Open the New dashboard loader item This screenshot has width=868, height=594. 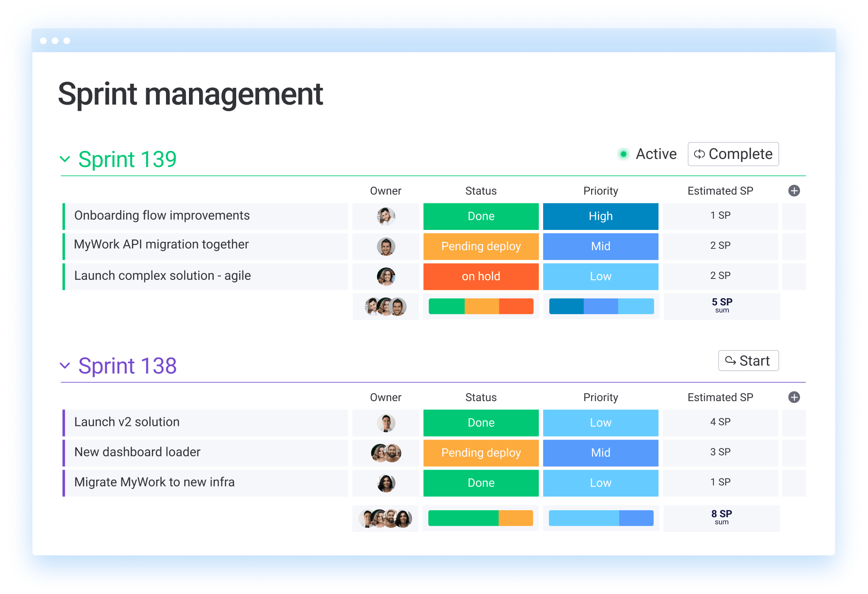pos(205,453)
